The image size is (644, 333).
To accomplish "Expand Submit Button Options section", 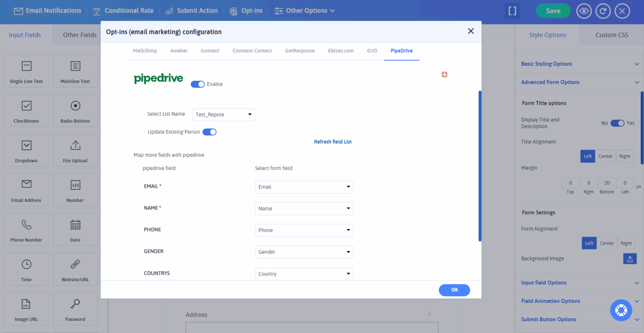I will point(580,320).
